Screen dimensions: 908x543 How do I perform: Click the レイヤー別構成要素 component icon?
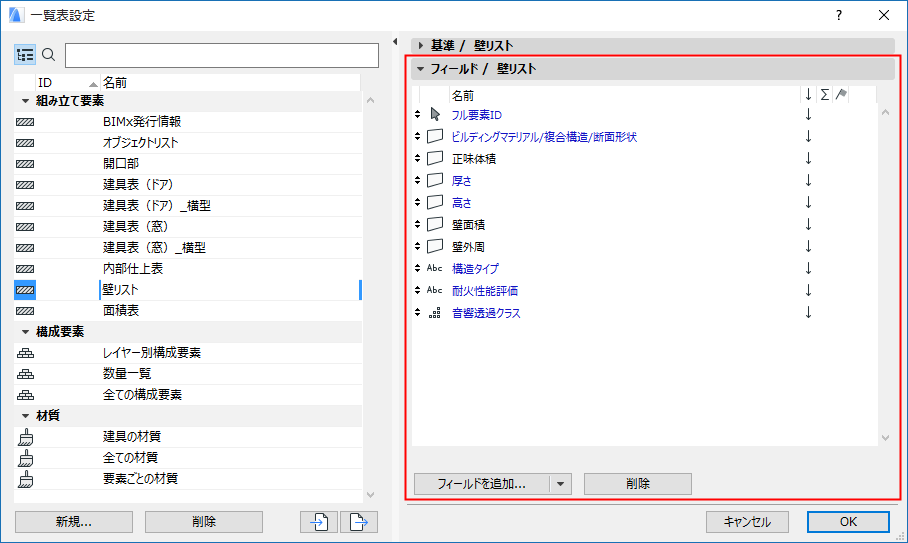click(25, 353)
